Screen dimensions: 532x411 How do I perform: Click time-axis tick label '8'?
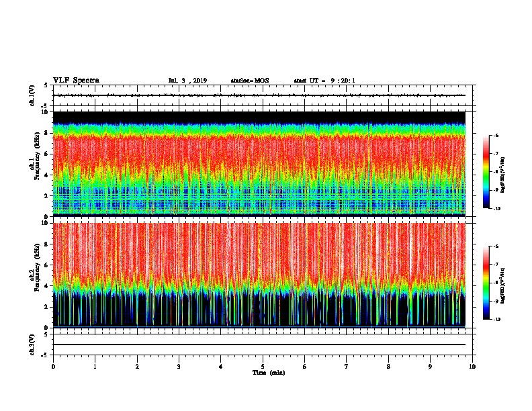[388, 367]
